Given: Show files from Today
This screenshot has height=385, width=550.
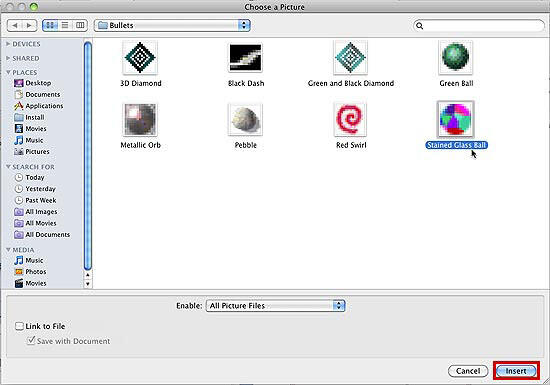Looking at the screenshot, I should [x=29, y=177].
